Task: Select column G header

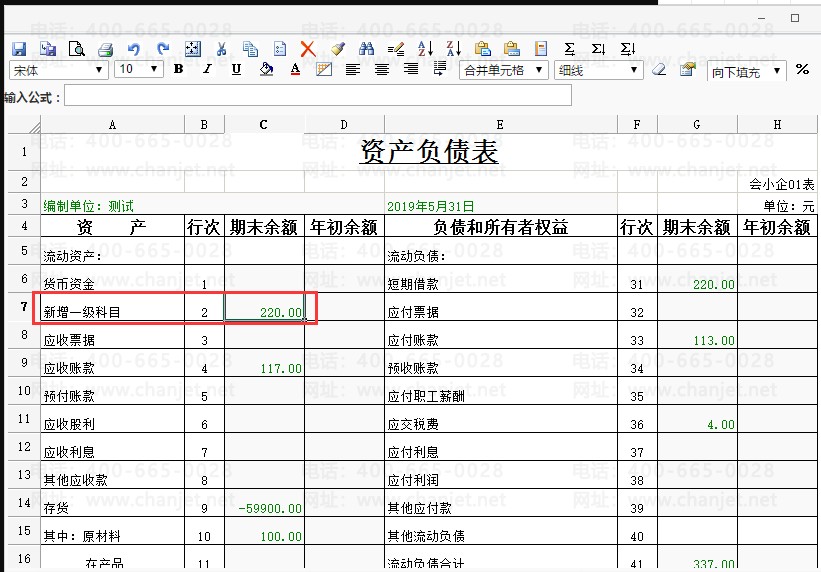Action: (x=697, y=125)
